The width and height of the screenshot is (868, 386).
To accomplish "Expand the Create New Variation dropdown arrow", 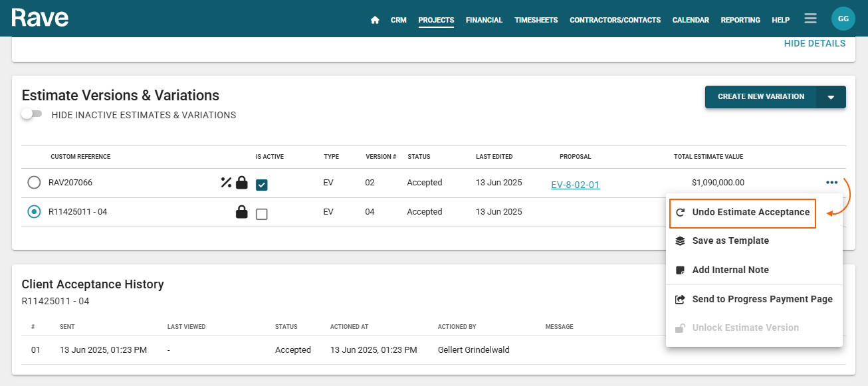I will pyautogui.click(x=831, y=97).
